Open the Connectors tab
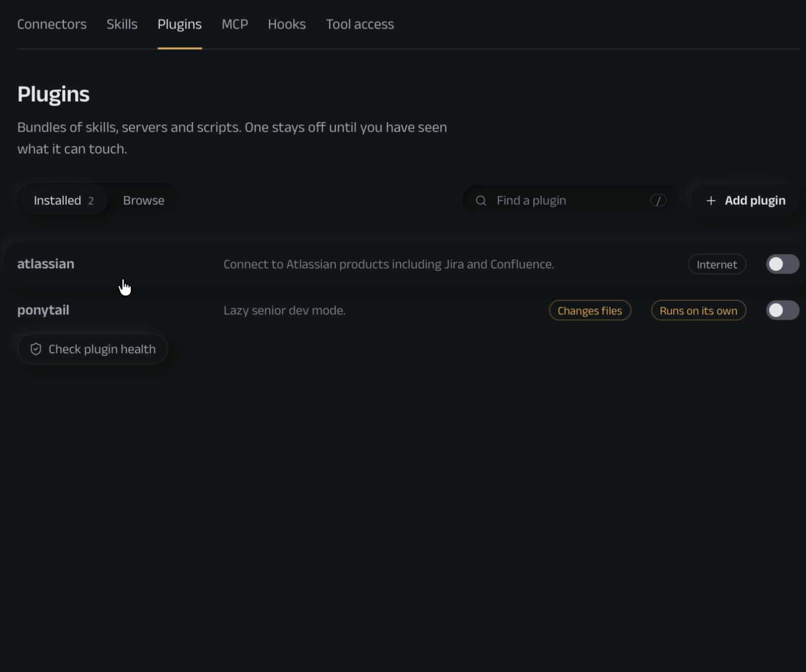Screen dimensions: 806x672 point(52,24)
